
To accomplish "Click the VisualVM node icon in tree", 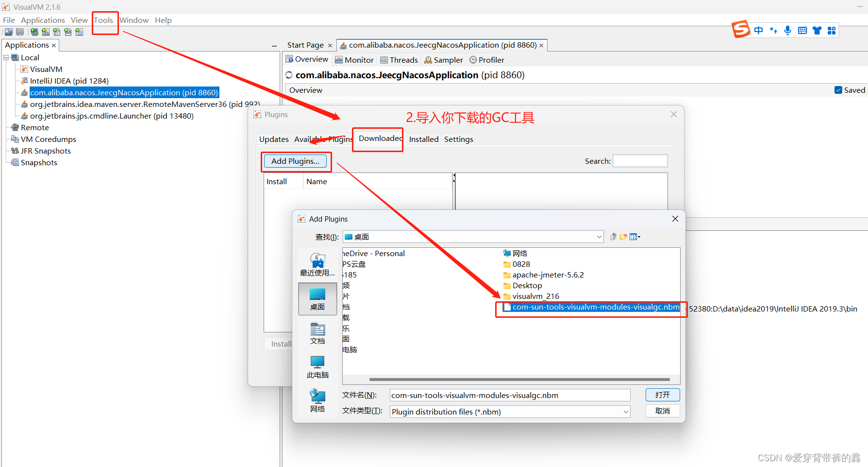I will pos(24,69).
